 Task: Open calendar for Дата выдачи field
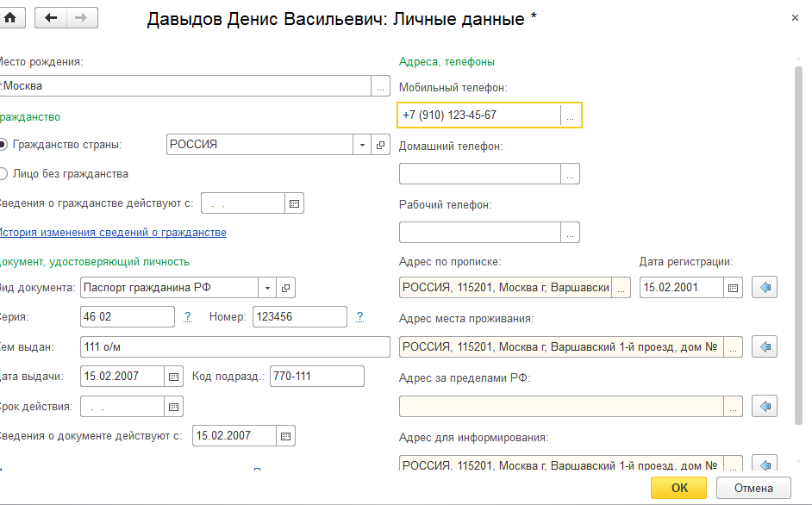[174, 377]
